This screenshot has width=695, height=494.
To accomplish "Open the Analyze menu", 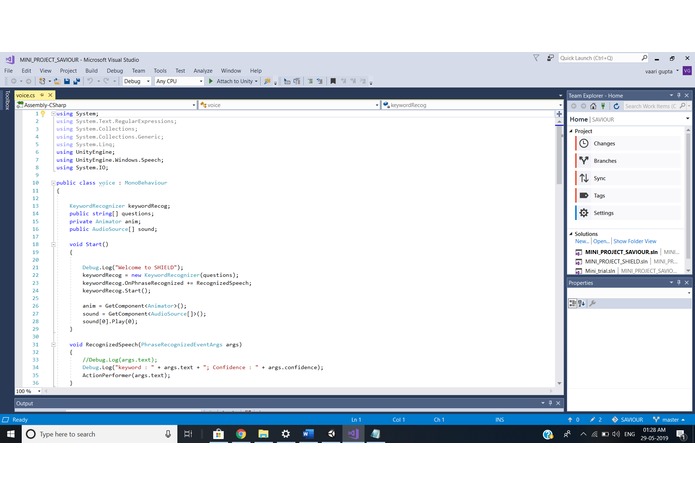I will pos(203,70).
